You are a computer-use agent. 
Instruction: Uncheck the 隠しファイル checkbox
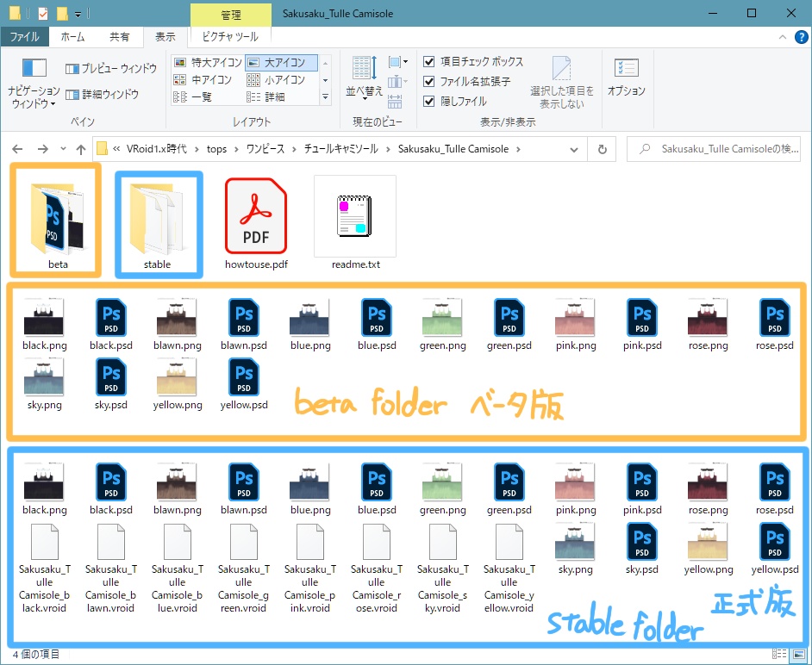point(428,101)
